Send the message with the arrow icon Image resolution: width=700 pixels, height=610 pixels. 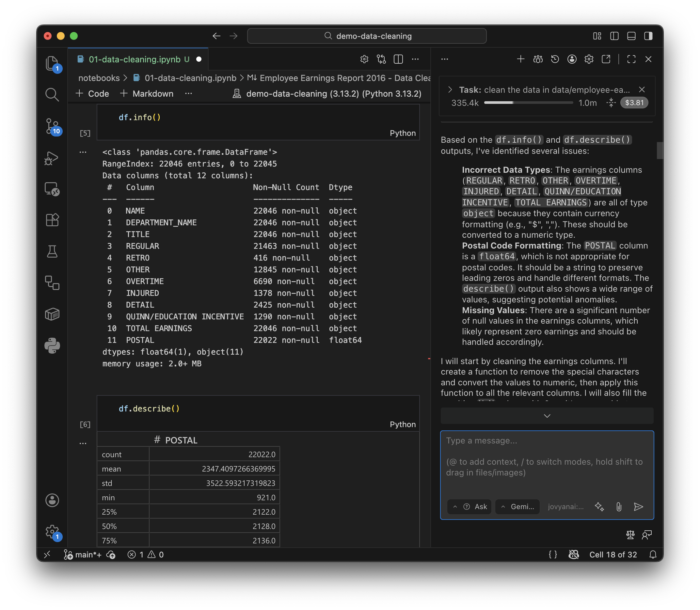pos(638,507)
